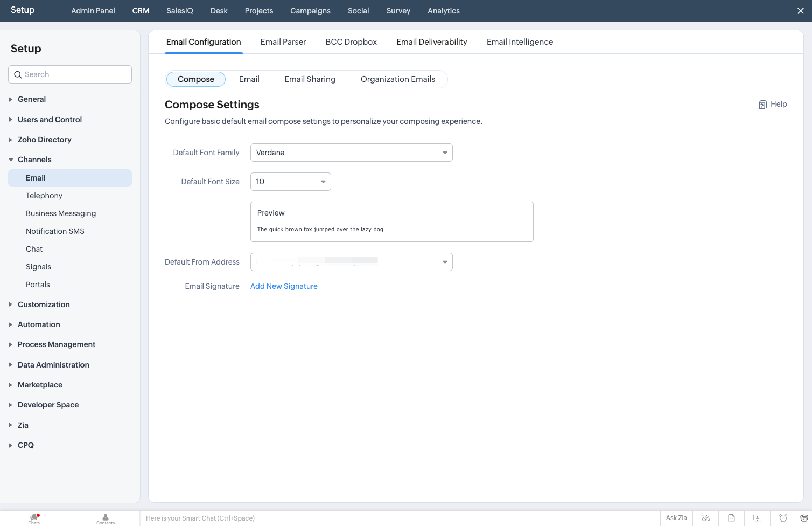812x526 pixels.
Task: Click Ask Zia in bottom bar
Action: [676, 518]
